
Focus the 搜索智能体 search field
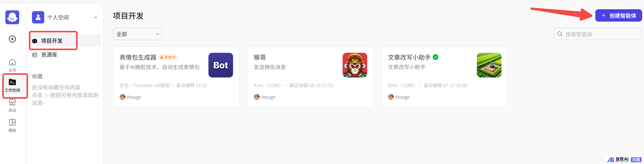point(598,34)
